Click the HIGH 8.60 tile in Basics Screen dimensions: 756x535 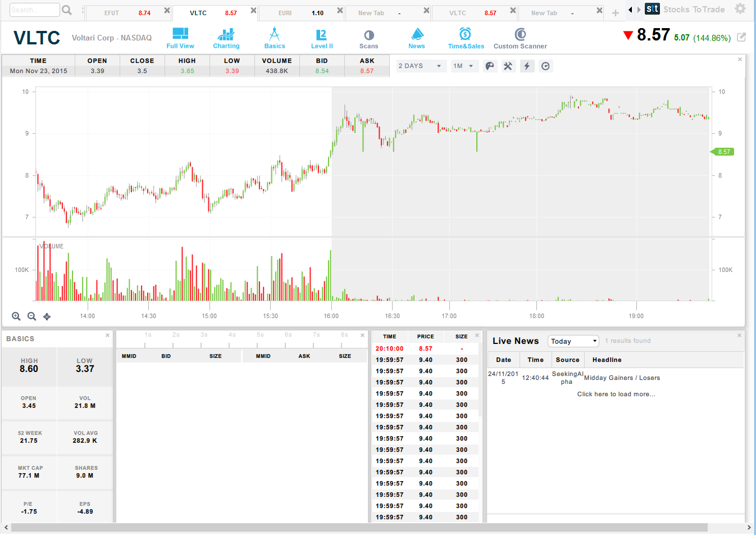point(29,366)
